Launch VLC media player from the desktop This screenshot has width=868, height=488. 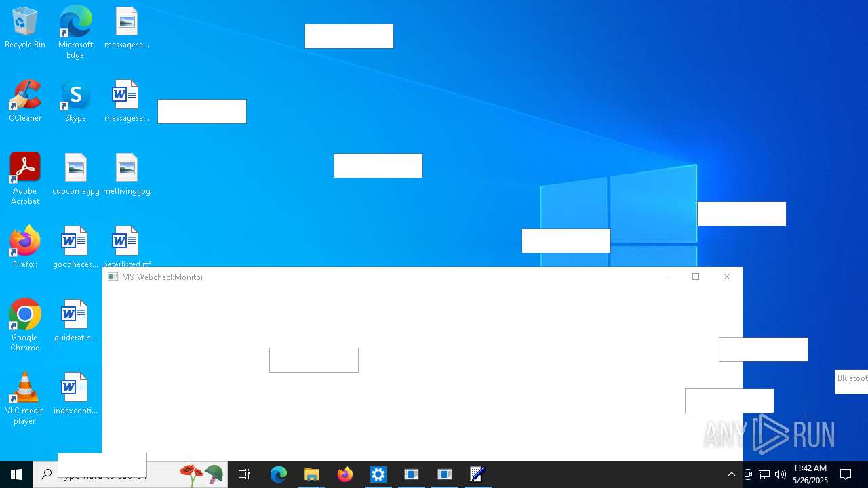coord(25,399)
